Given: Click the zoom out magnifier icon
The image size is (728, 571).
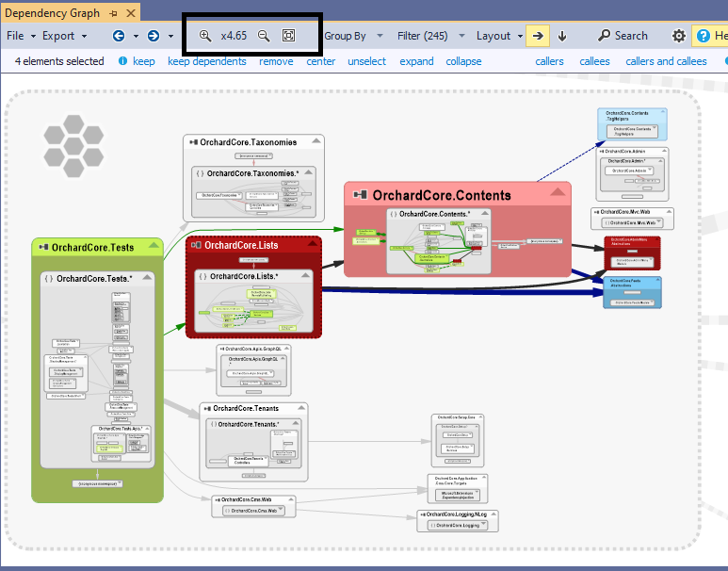Looking at the screenshot, I should 264,36.
